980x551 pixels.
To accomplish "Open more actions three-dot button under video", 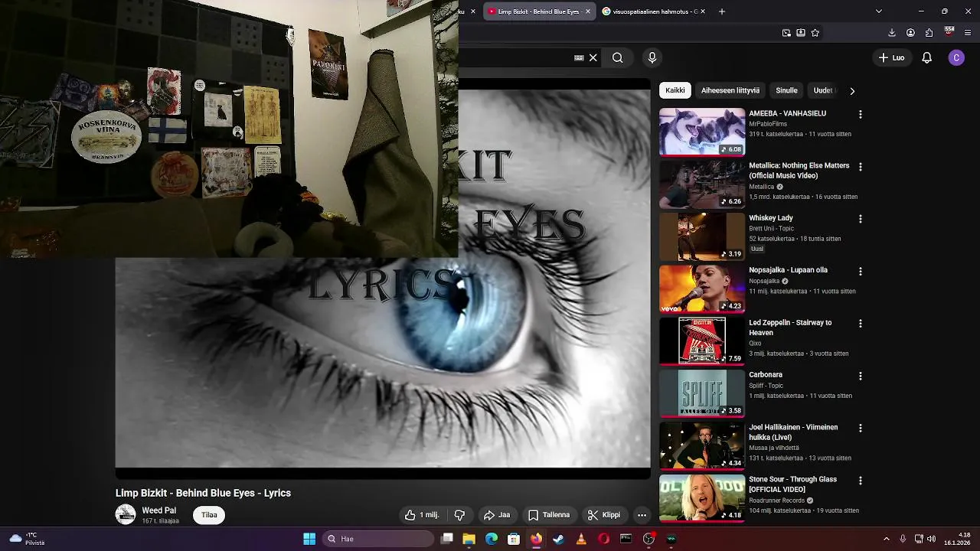I will (x=642, y=515).
